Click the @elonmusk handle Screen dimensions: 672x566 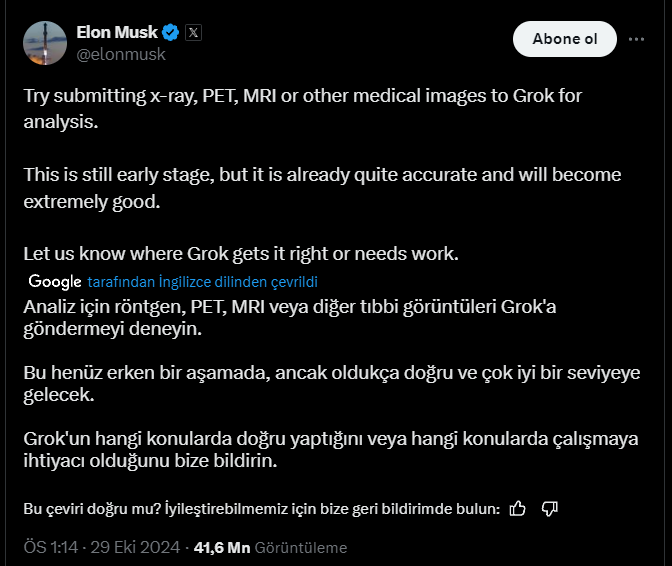point(121,55)
